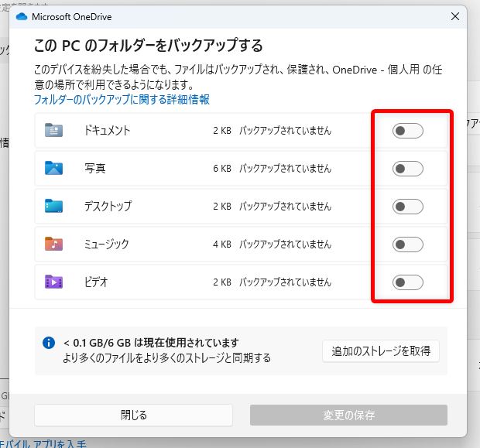This screenshot has height=448, width=480.
Task: Click the 閉じる button
Action: (133, 415)
